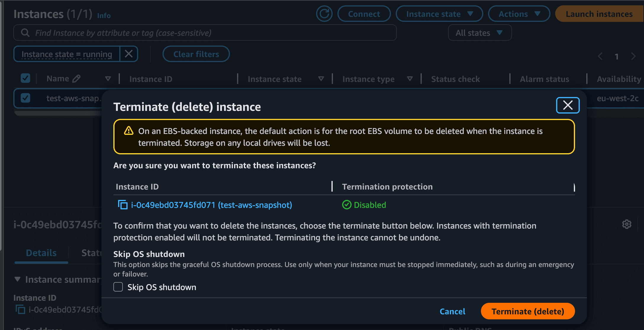The height and width of the screenshot is (330, 644).
Task: Collapse the Instance summary section
Action: 17,279
